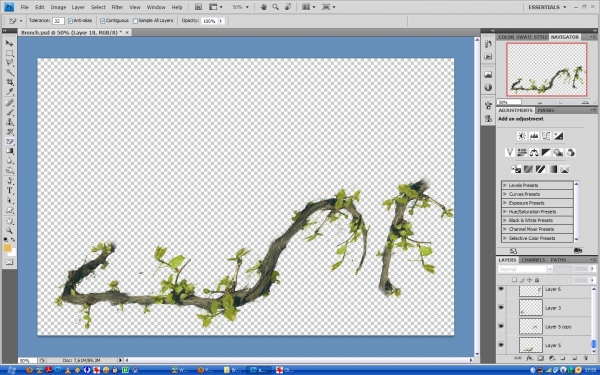Toggle lock layer position
Image resolution: width=600 pixels, height=375 pixels.
click(x=530, y=280)
